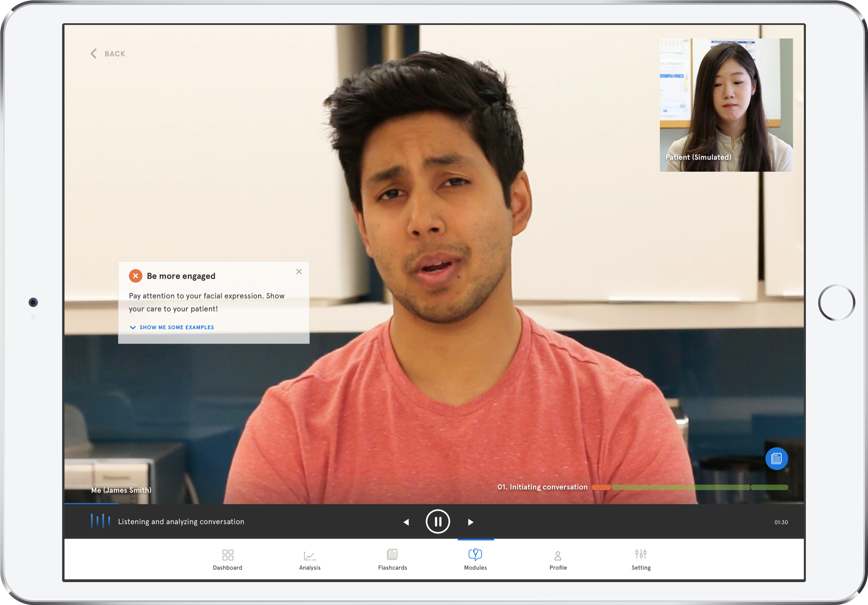Viewport: 868px width, 605px height.
Task: Go back using the BACK chevron arrow
Action: pos(93,54)
